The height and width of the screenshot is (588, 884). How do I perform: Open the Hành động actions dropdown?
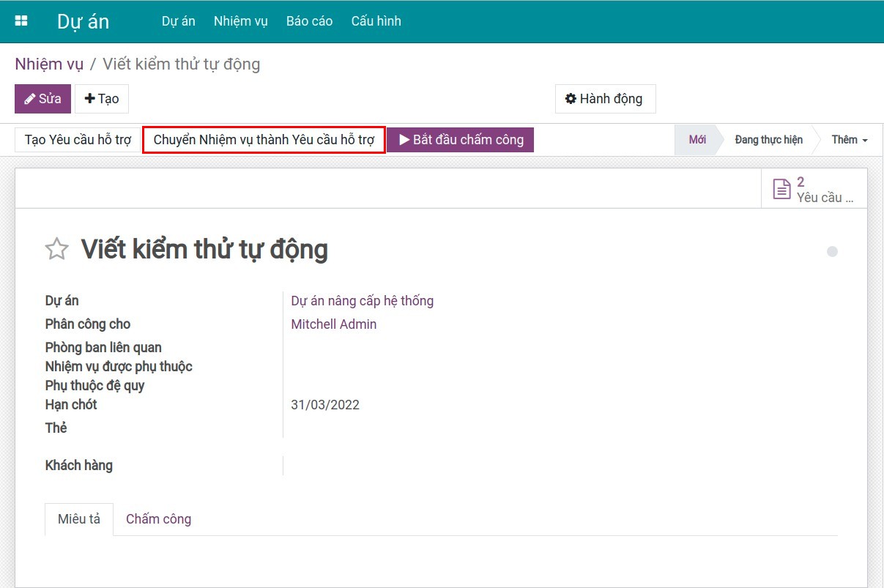pos(604,99)
